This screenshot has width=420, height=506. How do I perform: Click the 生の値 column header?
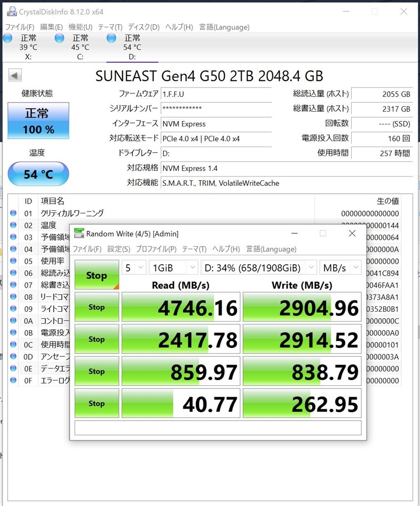(x=388, y=201)
